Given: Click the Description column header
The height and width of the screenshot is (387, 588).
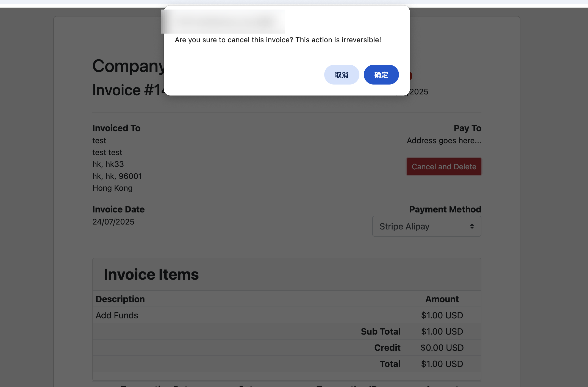Looking at the screenshot, I should [x=120, y=299].
